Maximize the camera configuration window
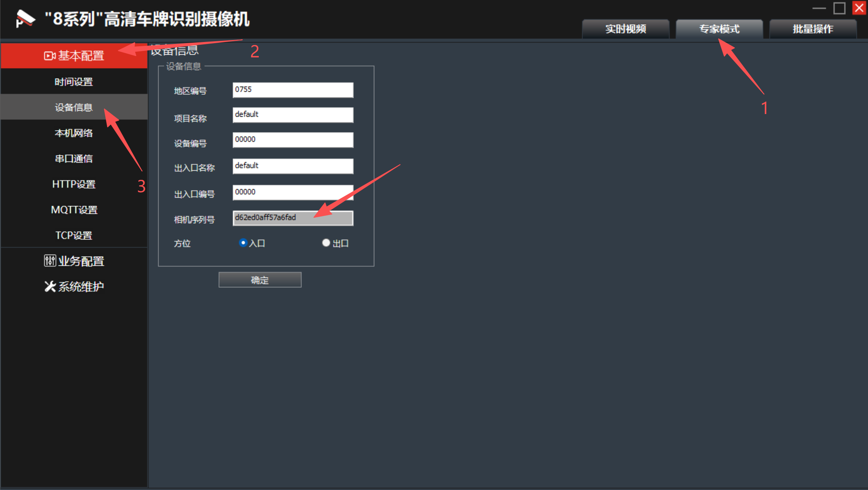Image resolution: width=868 pixels, height=490 pixels. tap(839, 8)
